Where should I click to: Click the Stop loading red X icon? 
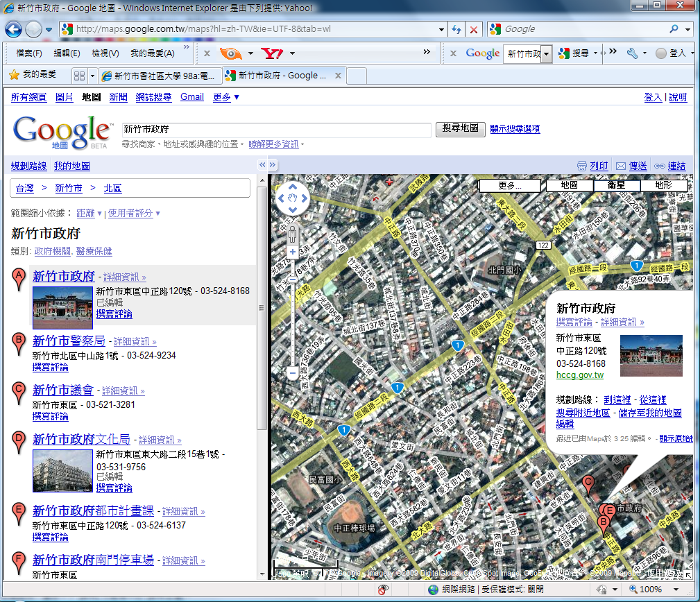(x=474, y=29)
